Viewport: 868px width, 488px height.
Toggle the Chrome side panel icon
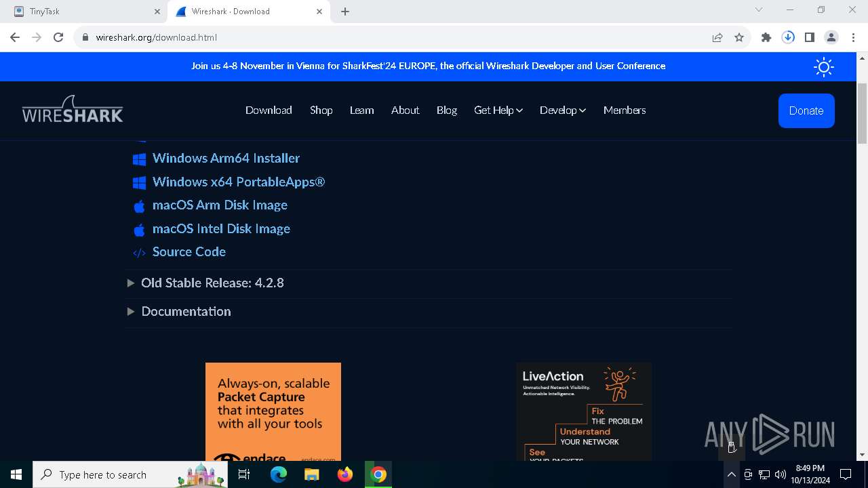(810, 37)
